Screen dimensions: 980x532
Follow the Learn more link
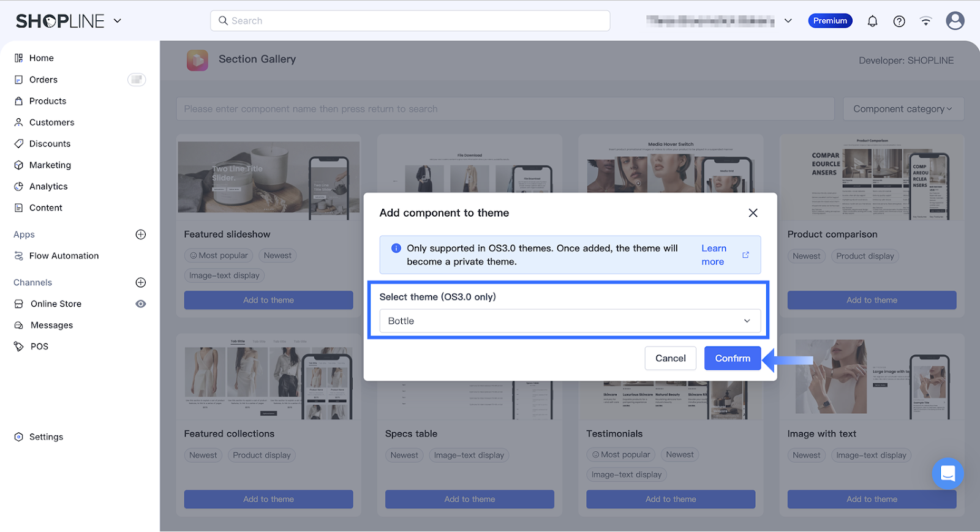[714, 255]
